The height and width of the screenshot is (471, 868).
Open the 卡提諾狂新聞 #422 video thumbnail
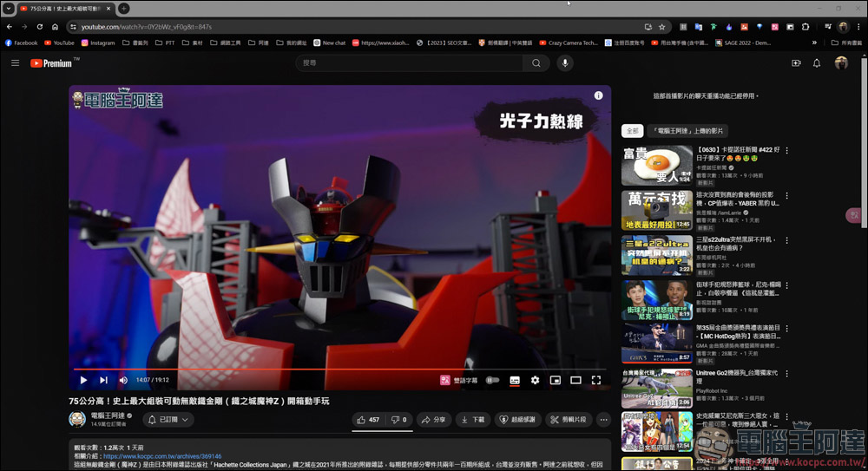(x=656, y=165)
